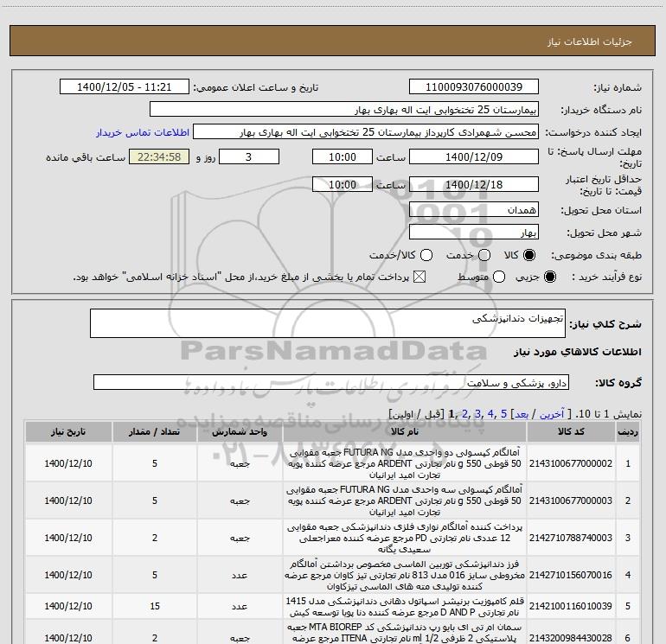Click row 3 PD amalgam carrier description
The height and width of the screenshot is (644, 666).
coord(405,538)
